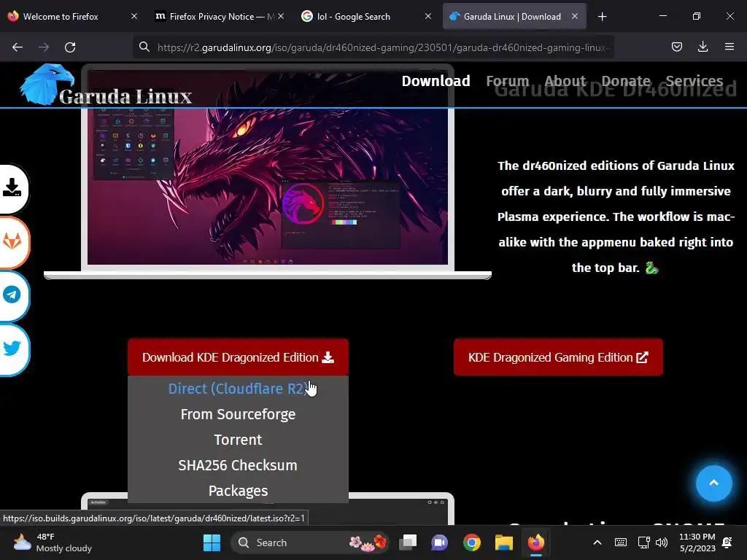This screenshot has width=747, height=560.
Task: Click the browser forward arrow
Action: [x=44, y=47]
